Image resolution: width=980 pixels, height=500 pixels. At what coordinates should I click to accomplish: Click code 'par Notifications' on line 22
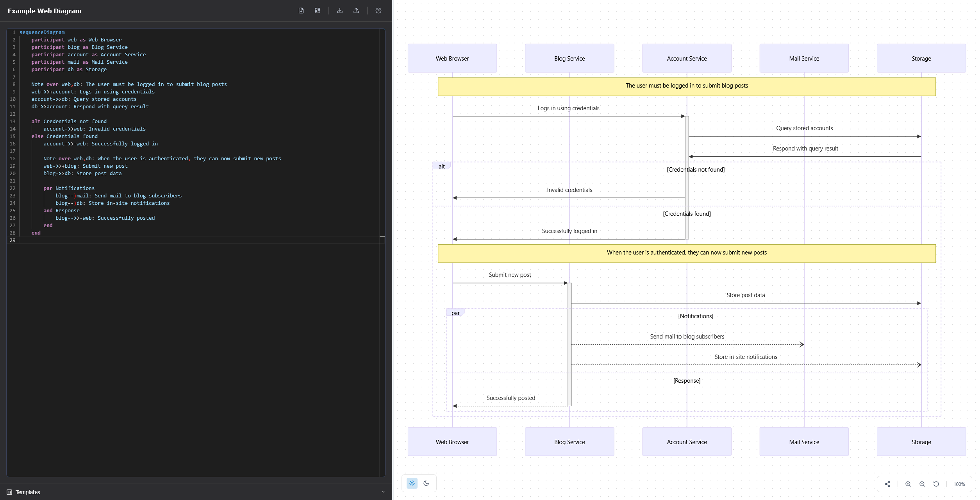(x=69, y=188)
